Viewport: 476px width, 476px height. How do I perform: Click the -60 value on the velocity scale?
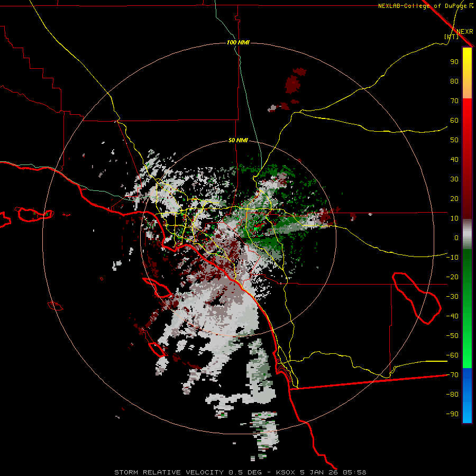click(x=452, y=355)
